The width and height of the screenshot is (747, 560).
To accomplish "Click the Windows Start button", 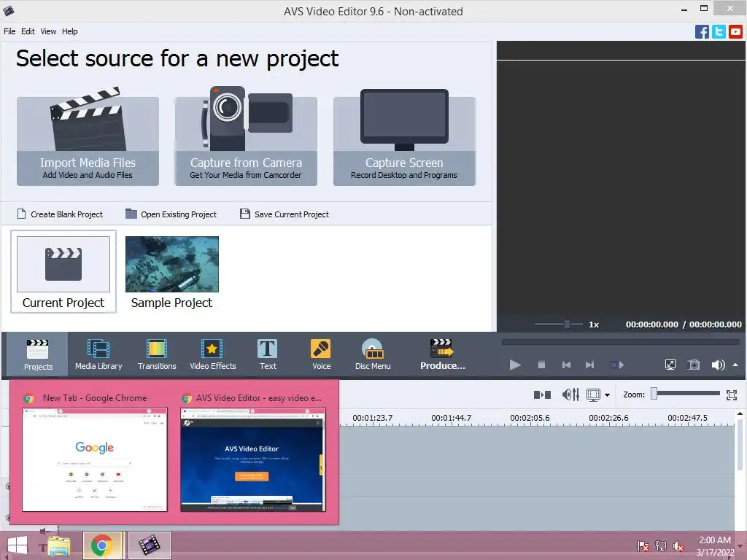I will [x=18, y=545].
